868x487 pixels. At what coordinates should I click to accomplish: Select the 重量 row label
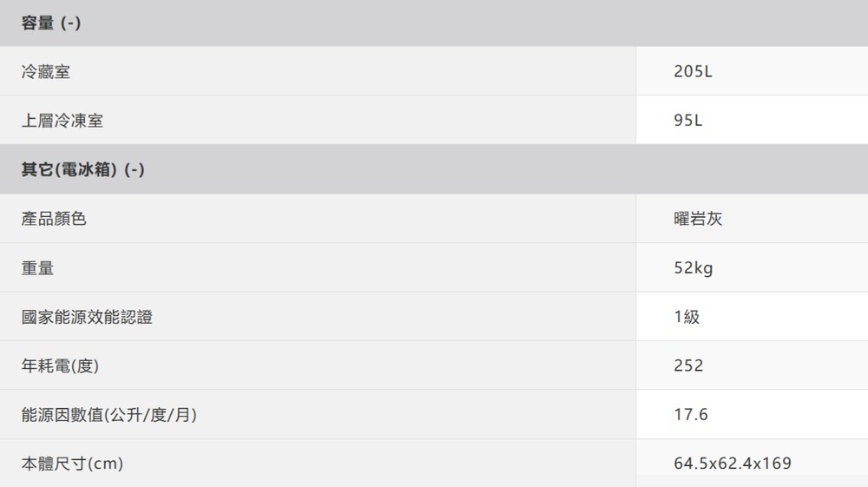37,268
